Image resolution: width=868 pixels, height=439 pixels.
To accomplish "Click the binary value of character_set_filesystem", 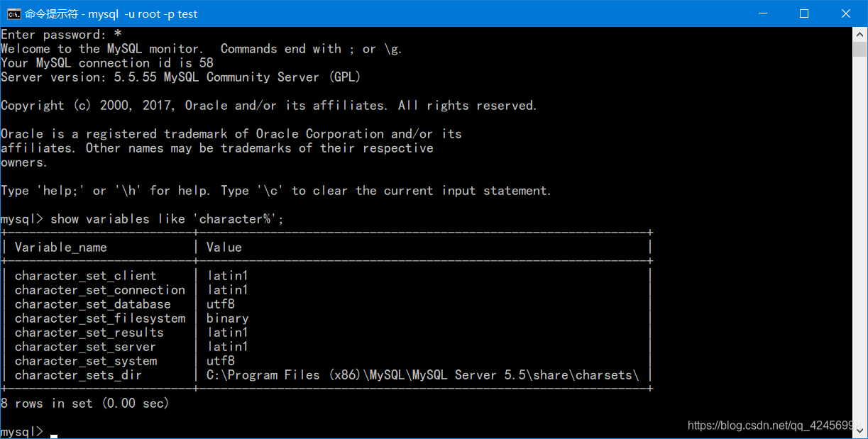I will coord(228,318).
